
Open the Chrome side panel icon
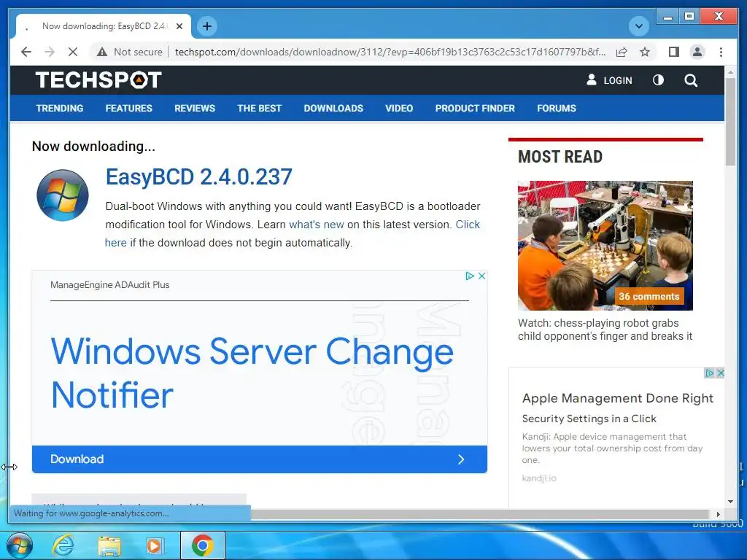tap(673, 52)
